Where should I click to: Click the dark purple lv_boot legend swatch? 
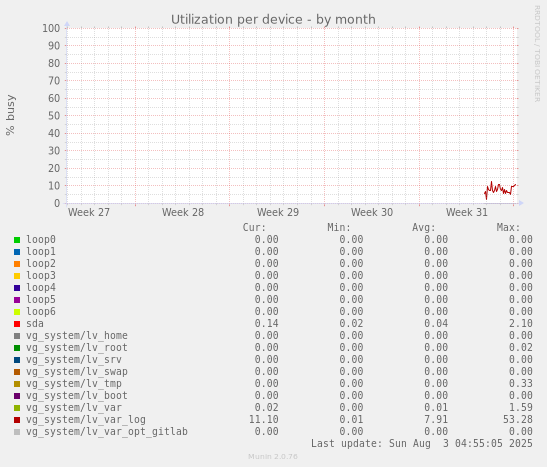pos(17,396)
